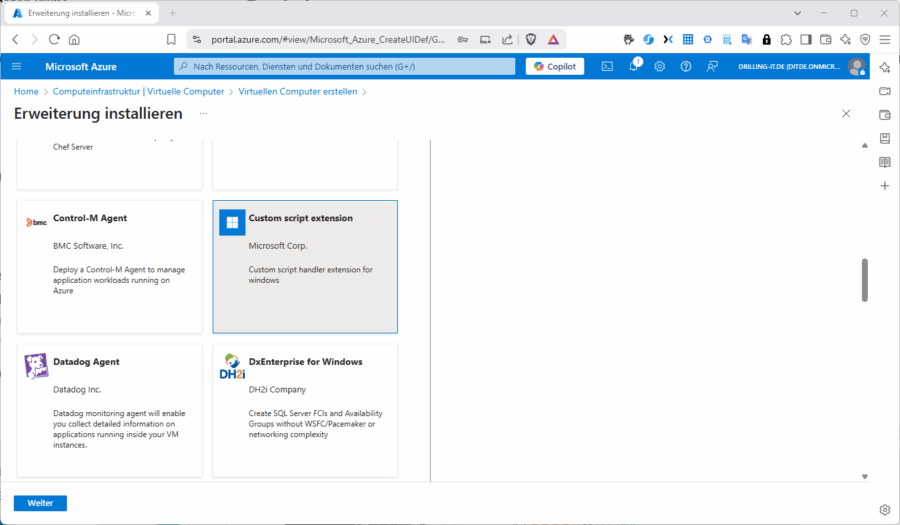Screen dimensions: 900x525
Task: Open Azure portal settings gear
Action: pos(660,67)
